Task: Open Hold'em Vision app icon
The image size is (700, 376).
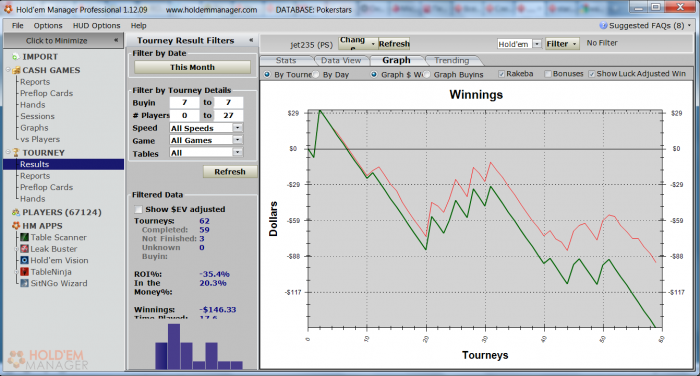Action: pos(25,260)
